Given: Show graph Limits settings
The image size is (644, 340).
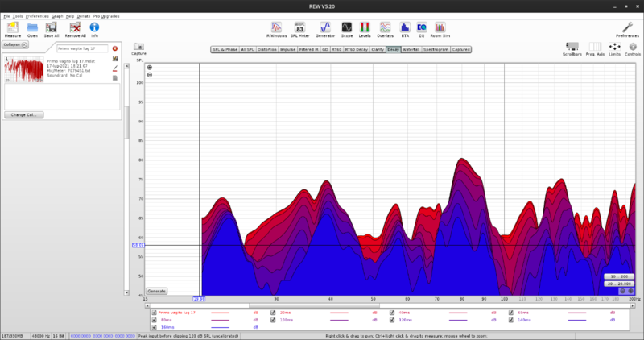Looking at the screenshot, I should [614, 48].
